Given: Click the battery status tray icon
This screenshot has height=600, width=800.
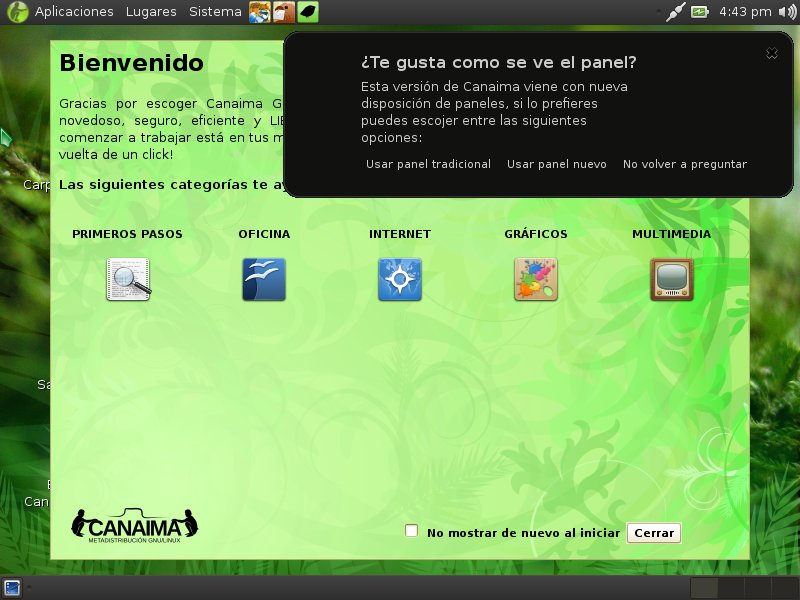Looking at the screenshot, I should coord(699,12).
